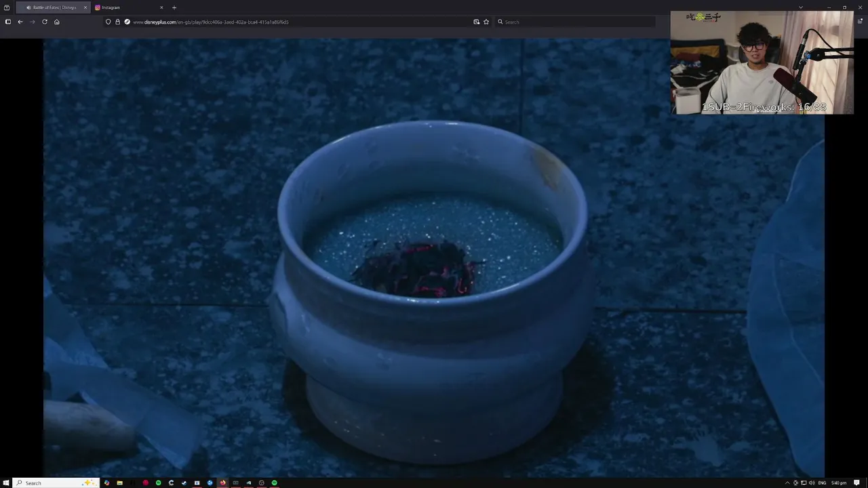Close the Instagram tab
The width and height of the screenshot is (868, 488).
(161, 7)
